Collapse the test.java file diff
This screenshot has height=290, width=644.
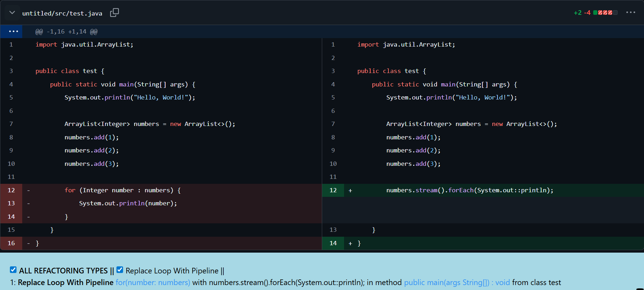(x=12, y=13)
